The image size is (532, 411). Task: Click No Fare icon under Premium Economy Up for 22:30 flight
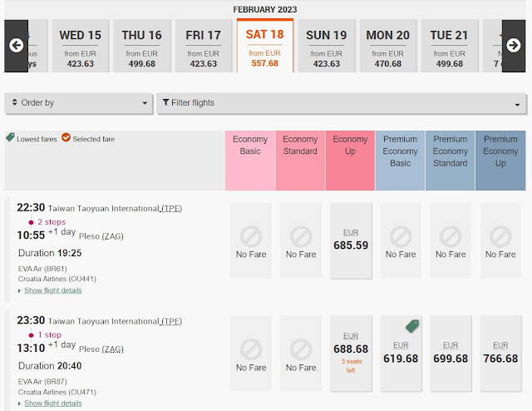pos(500,236)
